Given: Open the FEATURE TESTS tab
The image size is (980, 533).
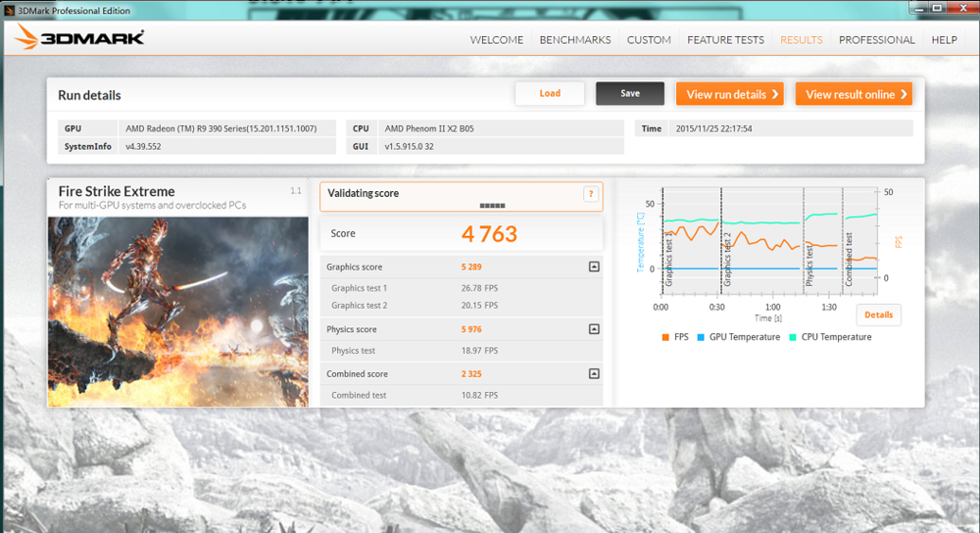Looking at the screenshot, I should pyautogui.click(x=725, y=40).
